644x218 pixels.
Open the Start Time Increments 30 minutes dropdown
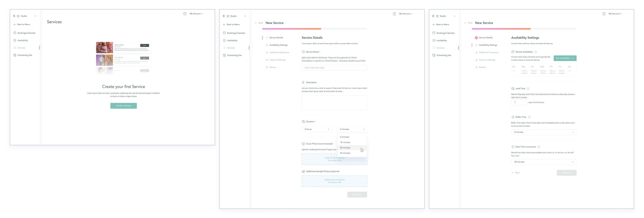[543, 162]
